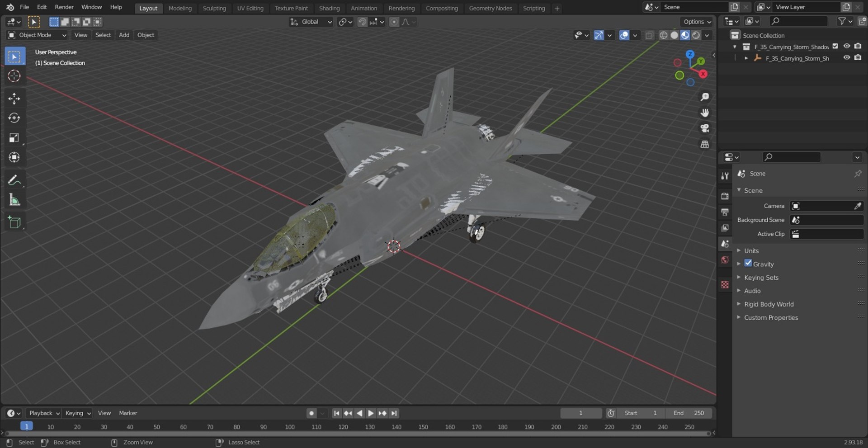Screen dimensions: 868x448
Task: Switch perspective/orthographic grid icon
Action: [x=704, y=144]
